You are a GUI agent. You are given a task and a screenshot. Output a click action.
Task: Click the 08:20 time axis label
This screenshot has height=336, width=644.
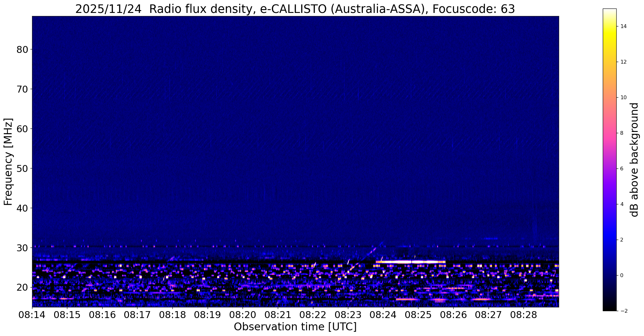[243, 314]
